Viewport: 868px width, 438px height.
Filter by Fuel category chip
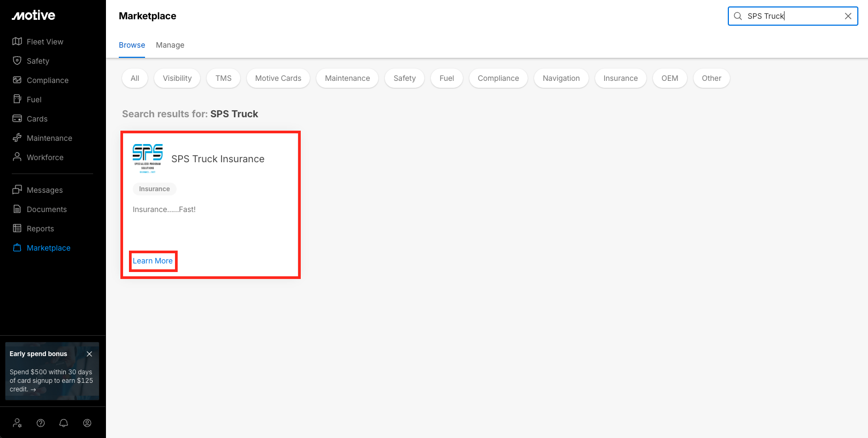[447, 78]
